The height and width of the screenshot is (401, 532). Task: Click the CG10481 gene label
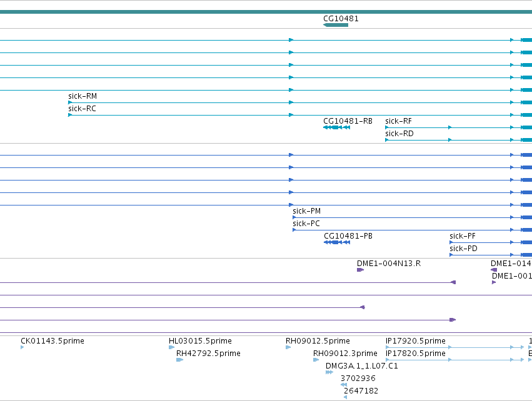(341, 18)
